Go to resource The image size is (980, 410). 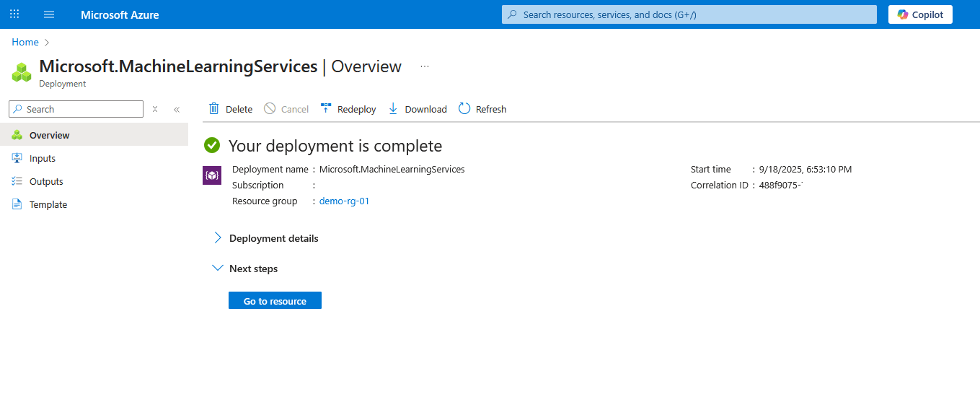coord(275,300)
